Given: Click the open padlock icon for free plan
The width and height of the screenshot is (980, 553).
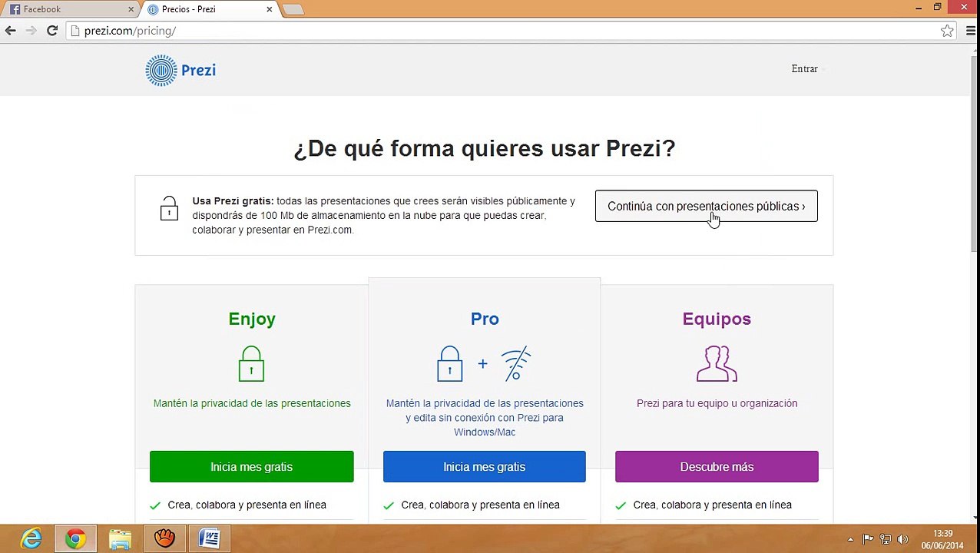Looking at the screenshot, I should (169, 208).
